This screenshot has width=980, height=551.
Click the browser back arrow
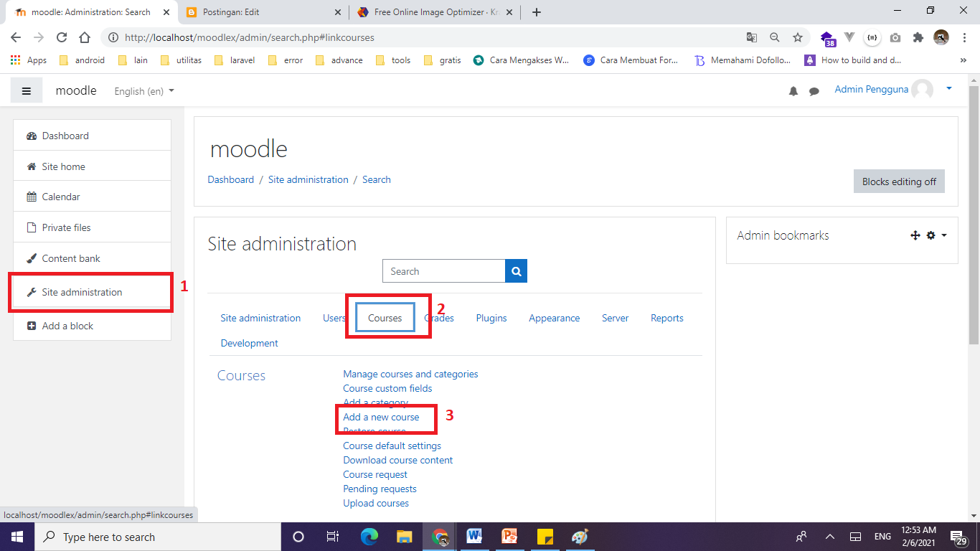16,37
